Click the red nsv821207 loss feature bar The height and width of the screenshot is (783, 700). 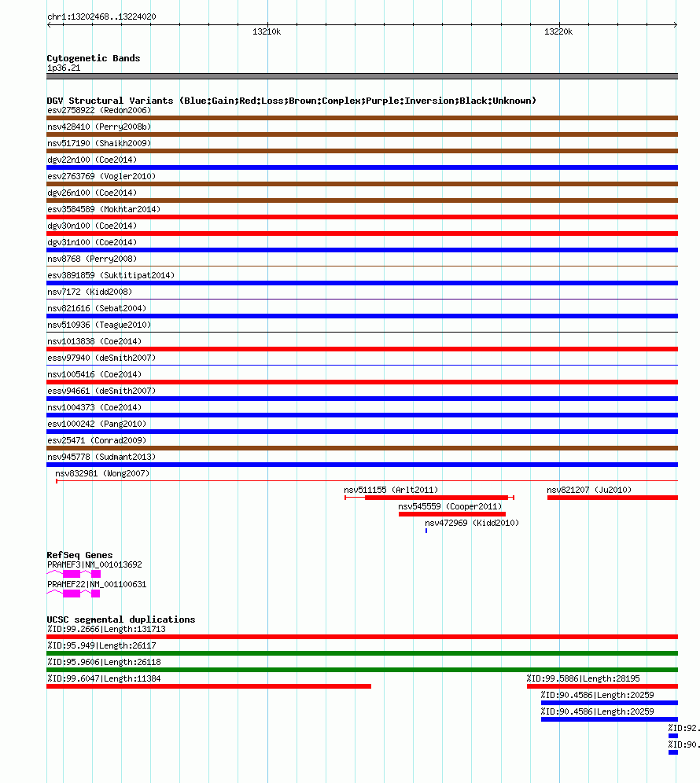[x=613, y=498]
